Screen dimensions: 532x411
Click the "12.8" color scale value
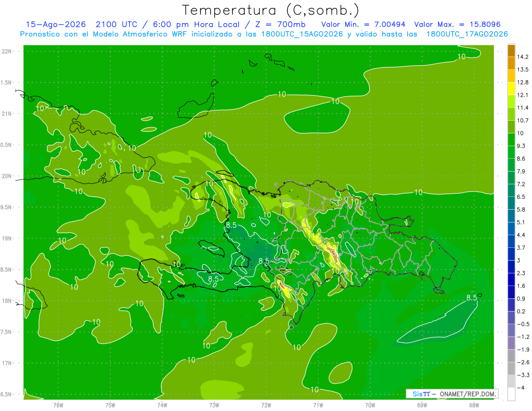523,82
